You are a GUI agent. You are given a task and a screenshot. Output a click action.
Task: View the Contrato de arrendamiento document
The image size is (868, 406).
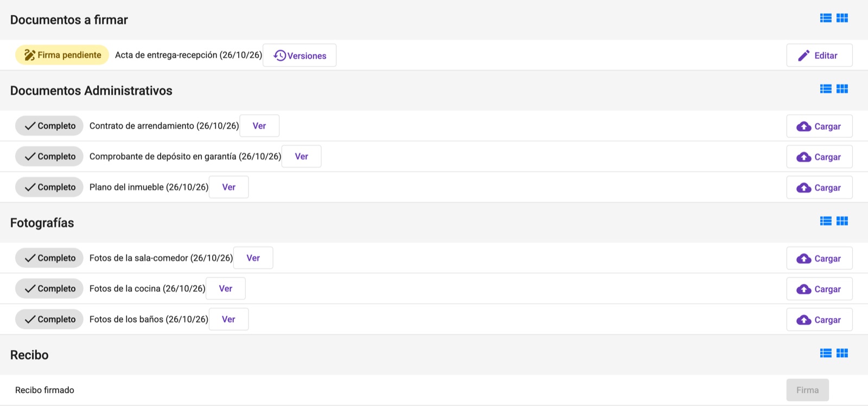259,126
